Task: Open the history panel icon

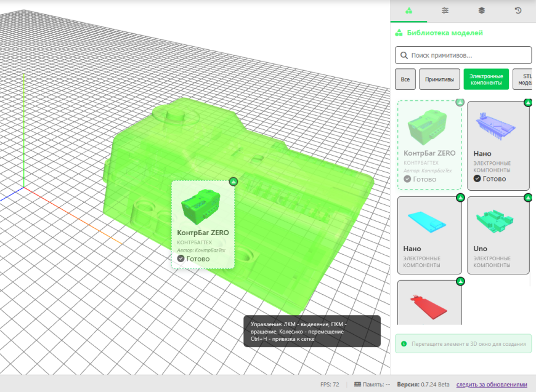Action: tap(518, 10)
